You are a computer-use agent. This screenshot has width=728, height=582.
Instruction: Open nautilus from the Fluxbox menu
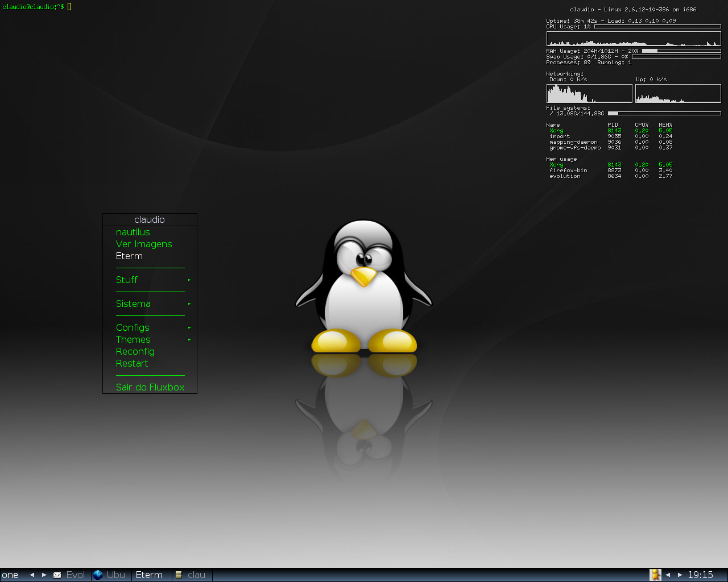150,232
